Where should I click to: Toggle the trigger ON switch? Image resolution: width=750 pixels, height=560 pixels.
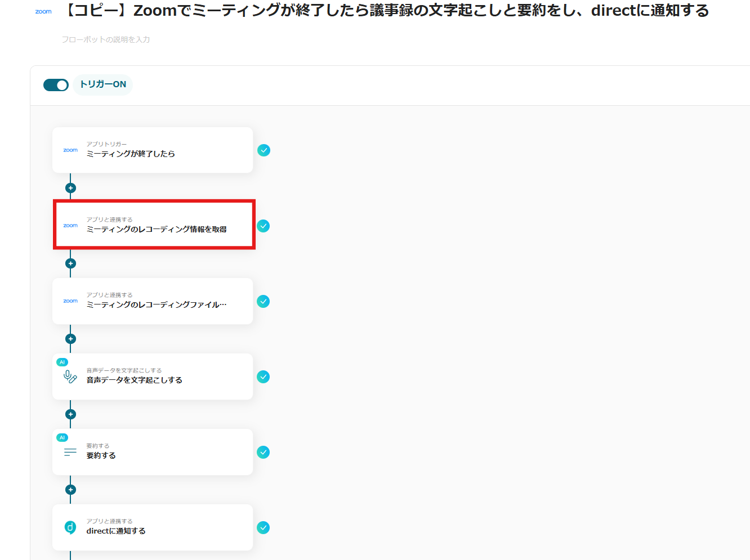point(56,85)
